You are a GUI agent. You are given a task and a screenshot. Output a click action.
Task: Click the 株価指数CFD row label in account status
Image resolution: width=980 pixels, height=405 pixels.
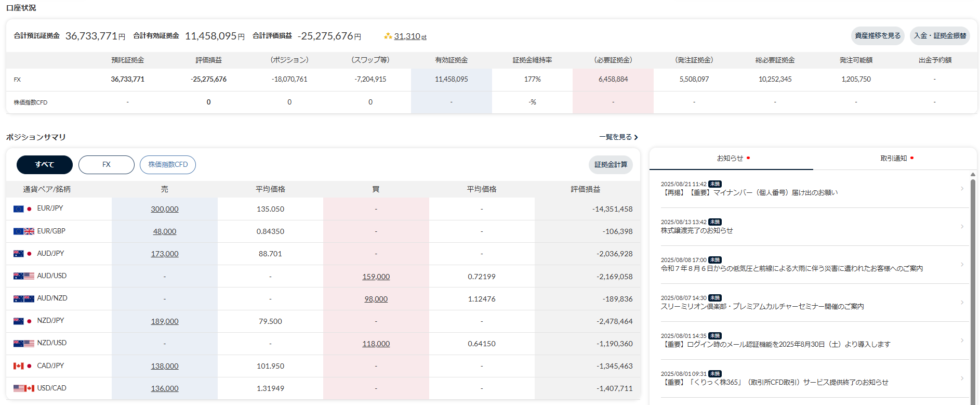click(30, 102)
